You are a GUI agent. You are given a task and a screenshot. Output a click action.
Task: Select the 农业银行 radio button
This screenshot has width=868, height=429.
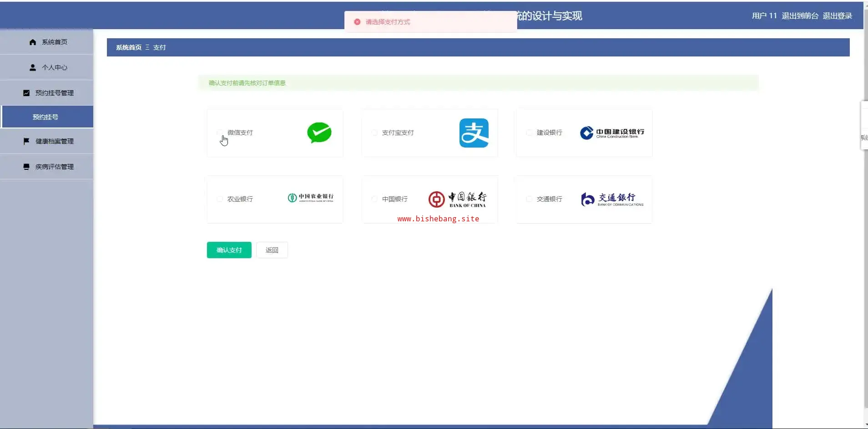click(220, 199)
